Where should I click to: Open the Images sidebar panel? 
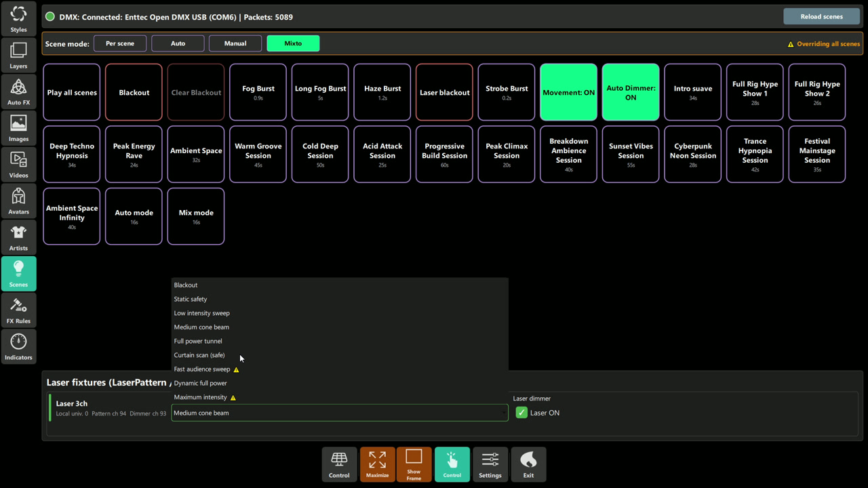pos(18,128)
